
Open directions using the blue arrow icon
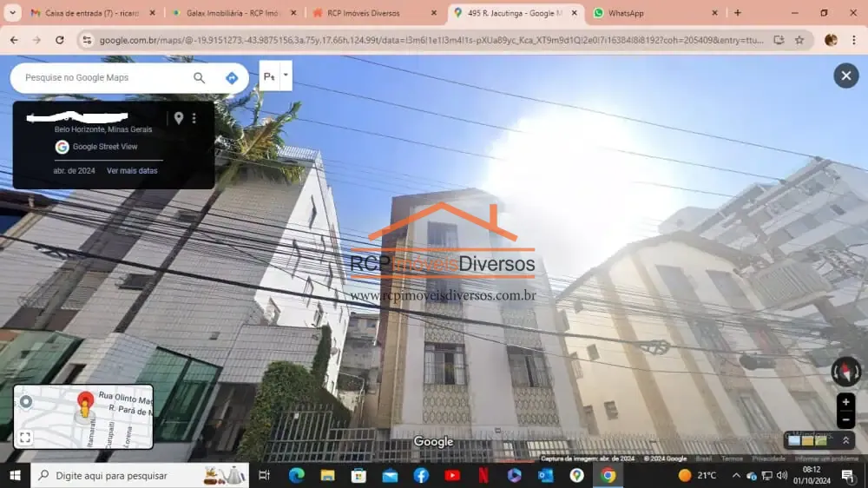[x=232, y=78]
